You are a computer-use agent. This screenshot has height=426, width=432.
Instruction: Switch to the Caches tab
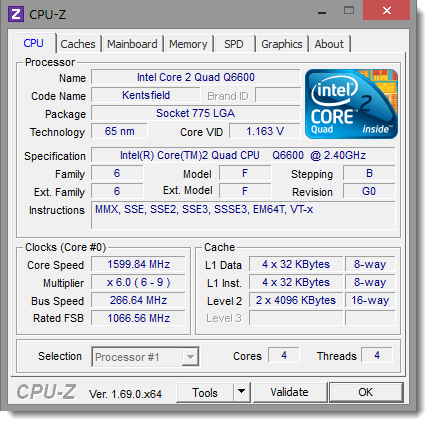[78, 44]
